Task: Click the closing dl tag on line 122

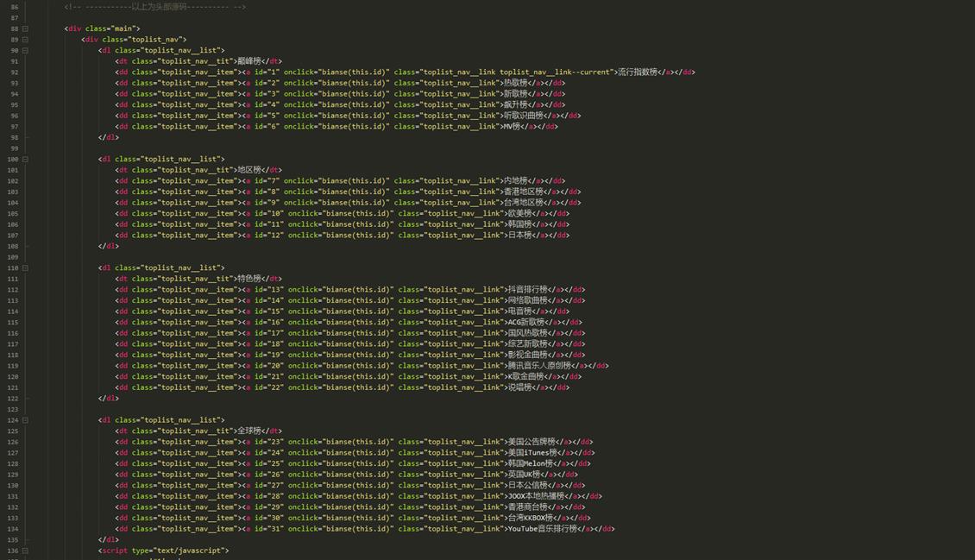Action: (108, 399)
